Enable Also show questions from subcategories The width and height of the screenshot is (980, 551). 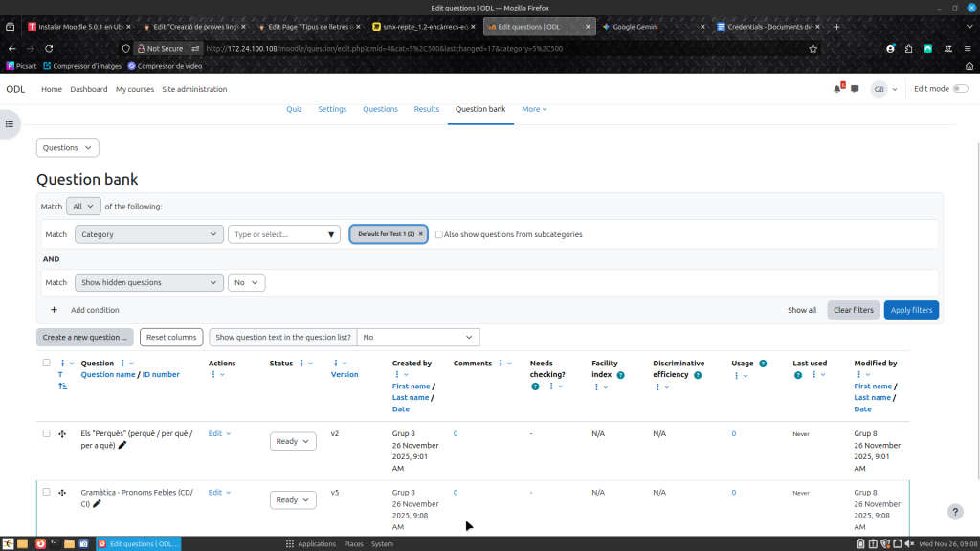439,234
